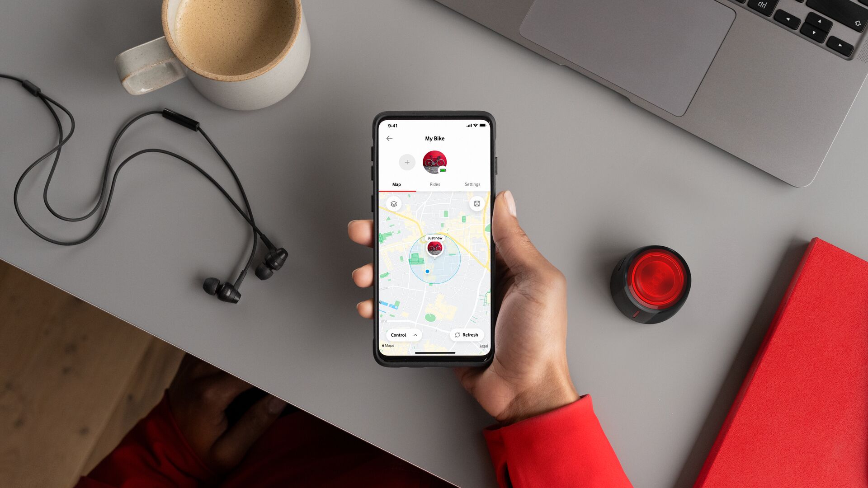The height and width of the screenshot is (488, 868).
Task: Tap the back arrow icon
Action: tap(389, 138)
